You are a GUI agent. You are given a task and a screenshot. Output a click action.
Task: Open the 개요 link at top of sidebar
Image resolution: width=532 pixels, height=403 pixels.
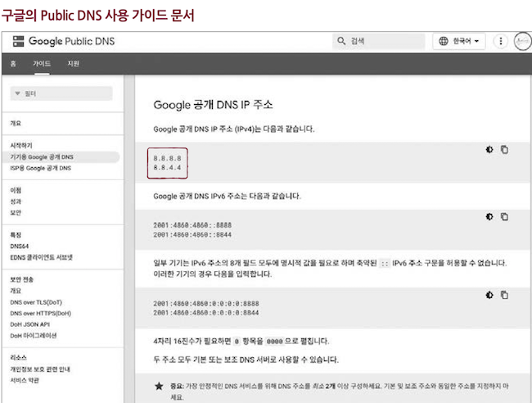click(16, 123)
